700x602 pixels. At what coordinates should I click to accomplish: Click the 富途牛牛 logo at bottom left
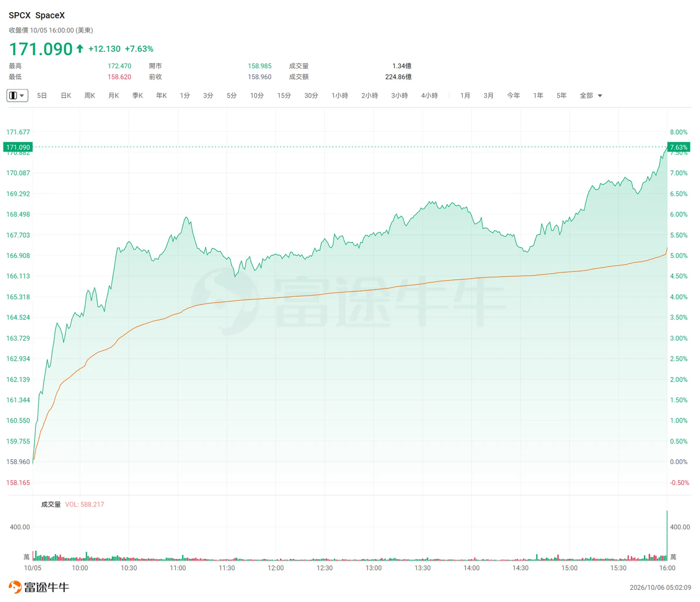pyautogui.click(x=39, y=587)
